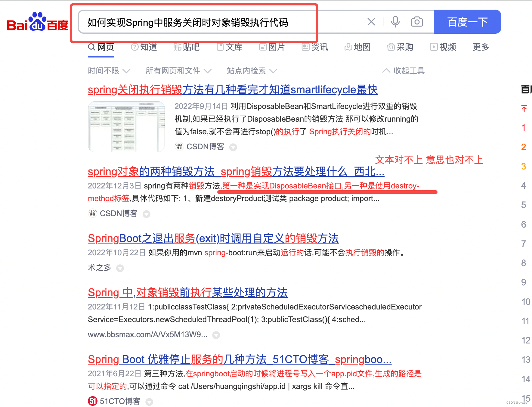The width and height of the screenshot is (532, 407).
Task: Select hot-list item number 13 in sidebar
Action: pos(526,359)
